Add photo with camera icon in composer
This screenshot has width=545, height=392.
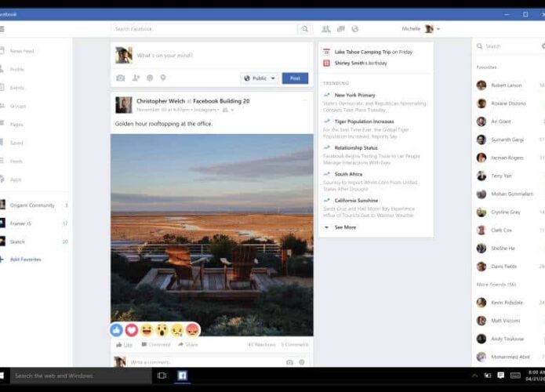click(120, 78)
